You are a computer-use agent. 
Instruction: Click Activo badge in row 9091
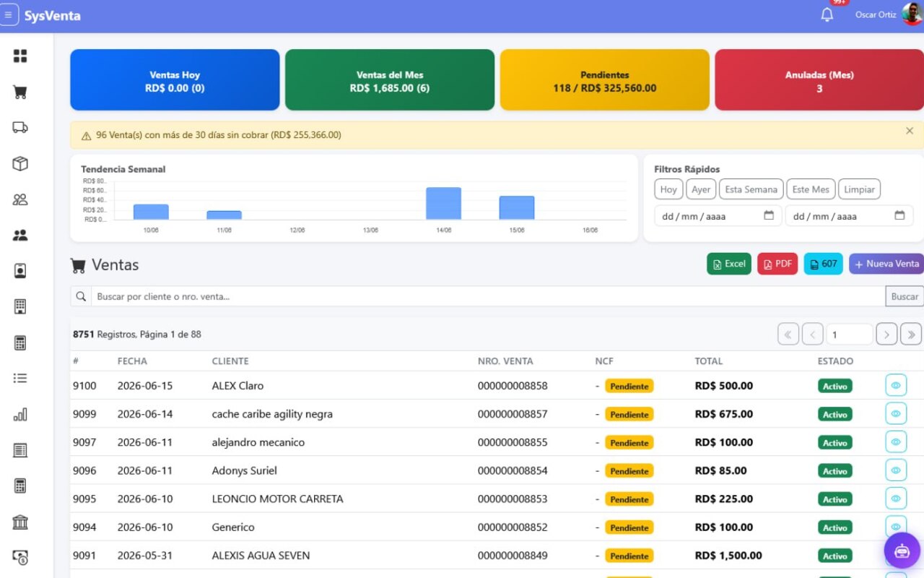tap(835, 556)
